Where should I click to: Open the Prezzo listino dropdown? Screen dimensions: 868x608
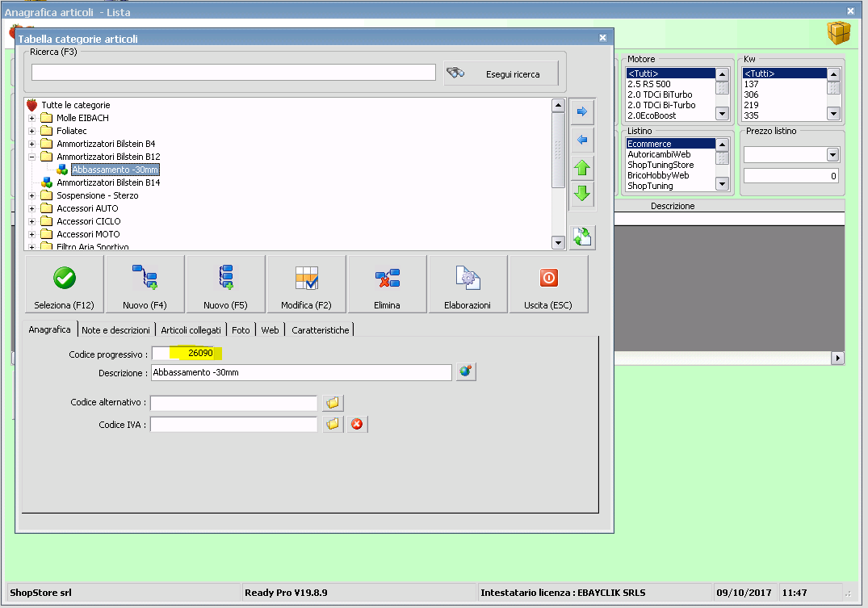[832, 154]
